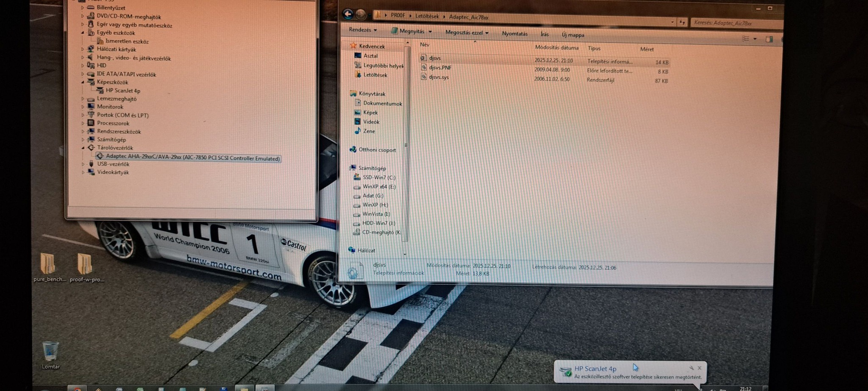Click the djsvs setup information file icon
The width and height of the screenshot is (868, 391).
click(x=423, y=58)
